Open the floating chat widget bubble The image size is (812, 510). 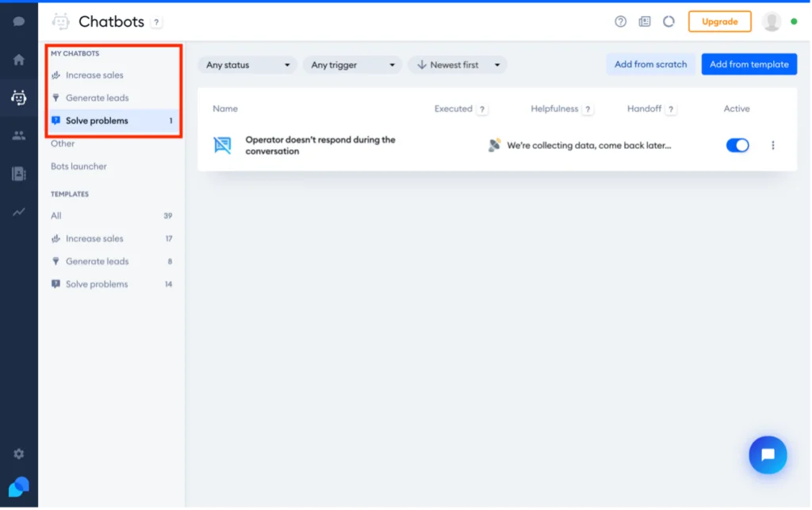click(x=768, y=455)
